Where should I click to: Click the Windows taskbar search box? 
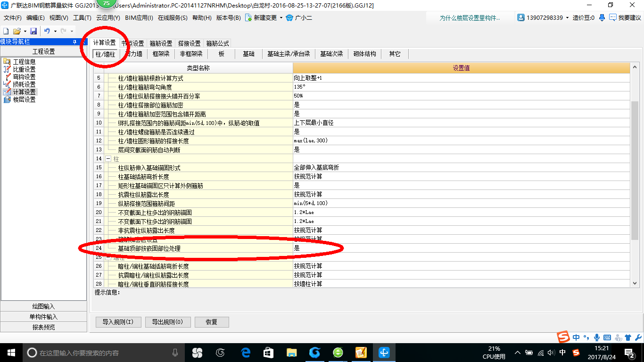103,353
